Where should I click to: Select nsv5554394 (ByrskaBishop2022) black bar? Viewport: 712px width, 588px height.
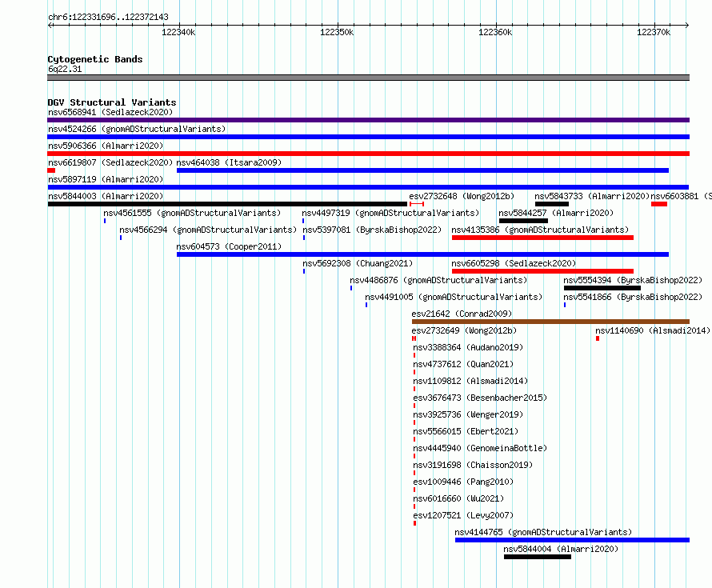point(602,288)
